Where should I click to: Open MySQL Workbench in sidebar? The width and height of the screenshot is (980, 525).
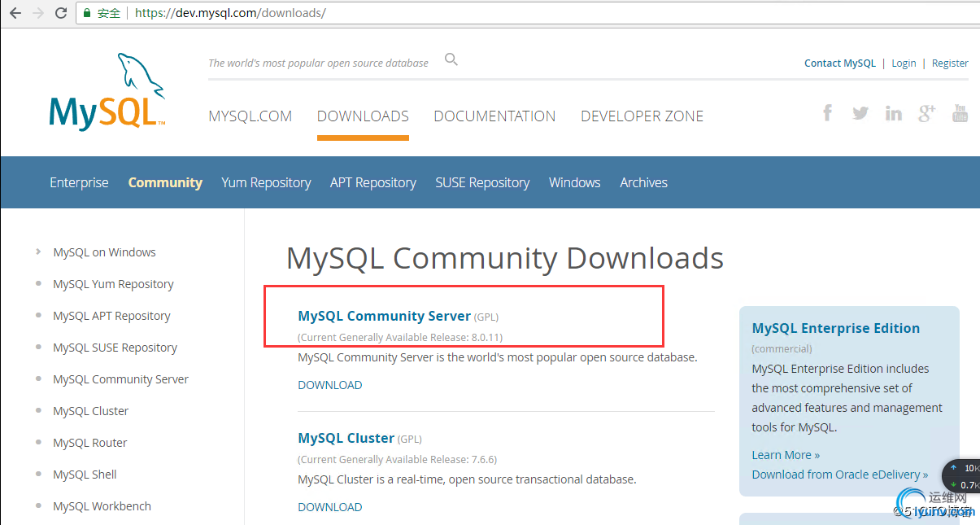(x=102, y=506)
